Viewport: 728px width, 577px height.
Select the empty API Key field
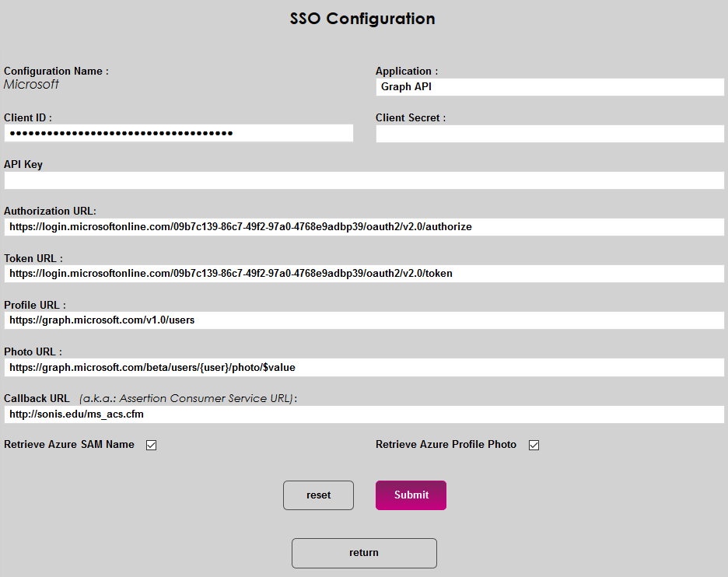[363, 180]
